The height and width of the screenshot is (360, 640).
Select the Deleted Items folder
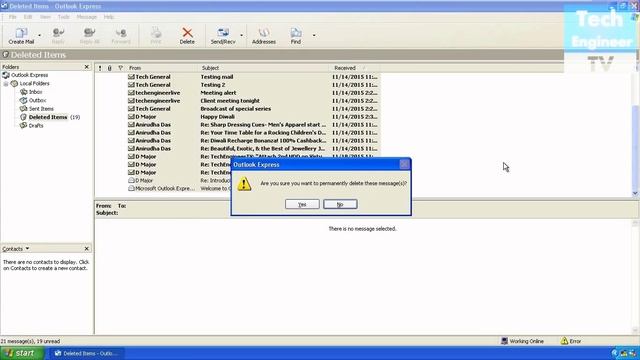(48, 117)
